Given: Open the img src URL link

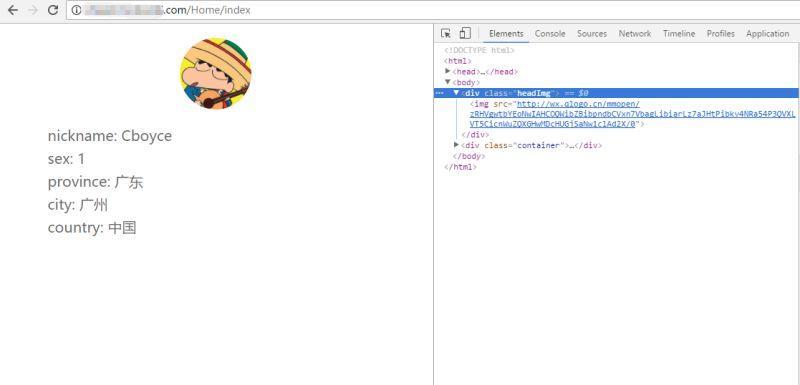Looking at the screenshot, I should click(632, 114).
